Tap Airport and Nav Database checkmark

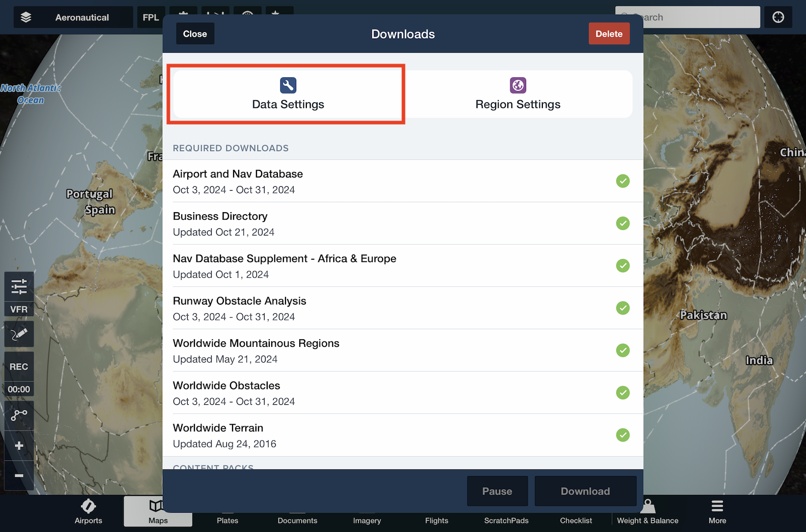[623, 181]
